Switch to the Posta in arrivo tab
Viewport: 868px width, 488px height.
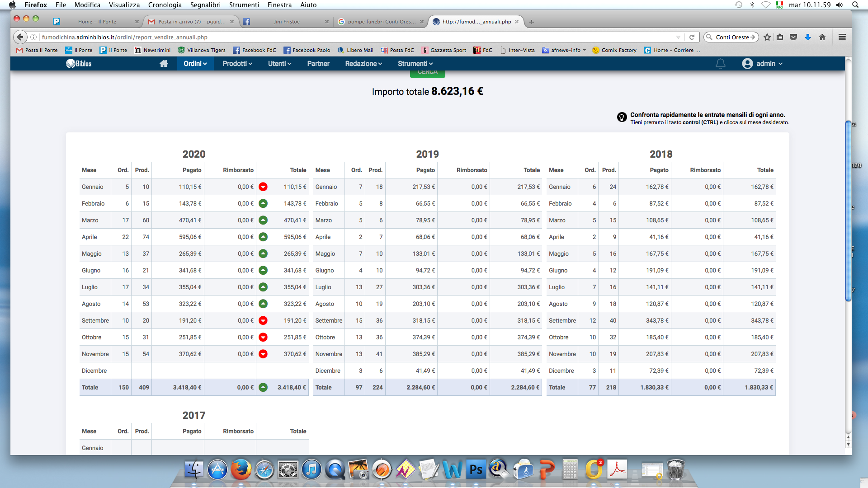click(191, 22)
